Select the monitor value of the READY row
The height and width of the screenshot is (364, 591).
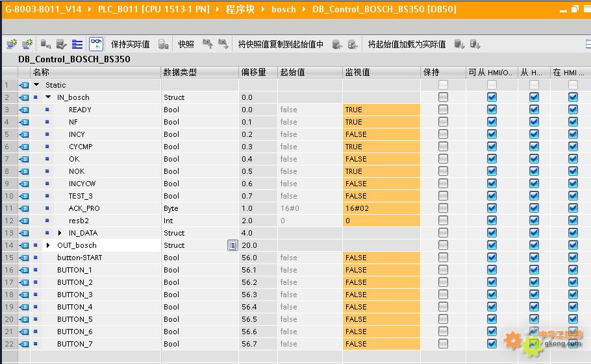(381, 110)
